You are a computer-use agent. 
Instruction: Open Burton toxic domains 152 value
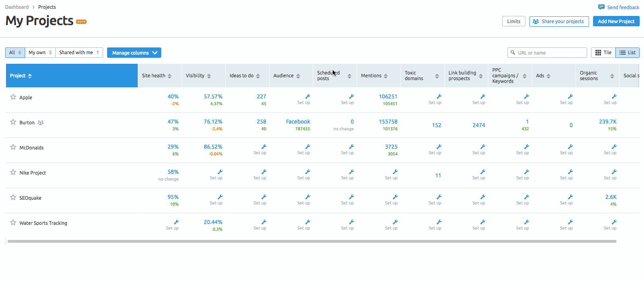pos(437,125)
